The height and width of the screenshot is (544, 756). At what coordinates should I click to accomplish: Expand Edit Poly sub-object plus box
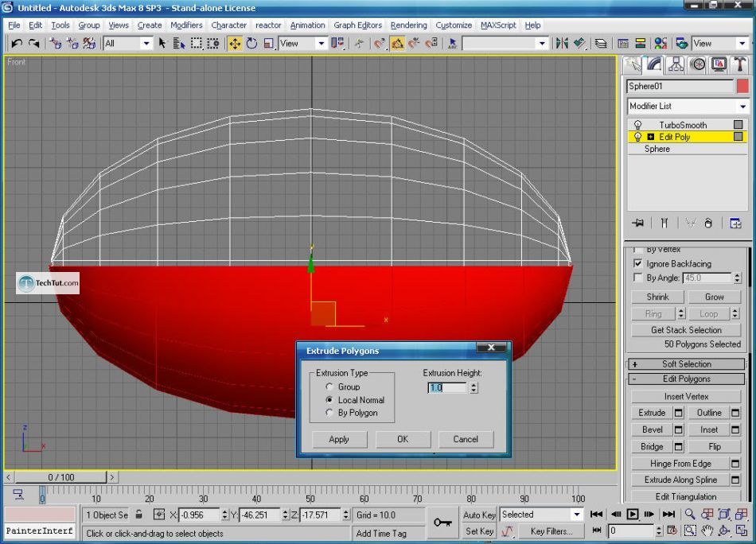[650, 137]
